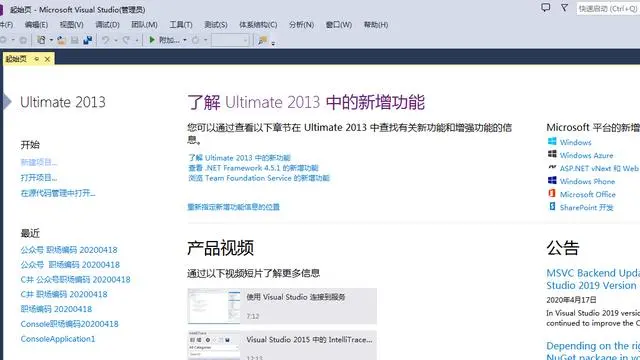Play video 使用 Visual Studio 连接到服务
The image size is (640, 360).
[x=282, y=306]
